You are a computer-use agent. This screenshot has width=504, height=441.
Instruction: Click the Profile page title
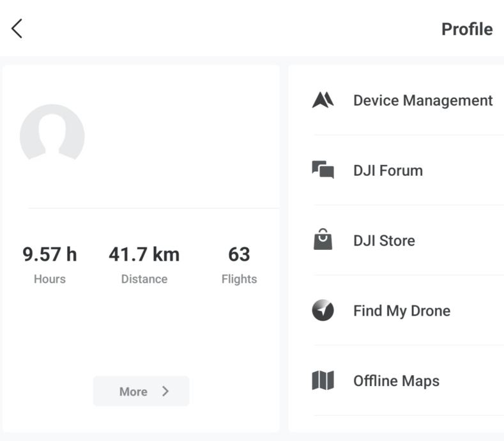click(467, 29)
